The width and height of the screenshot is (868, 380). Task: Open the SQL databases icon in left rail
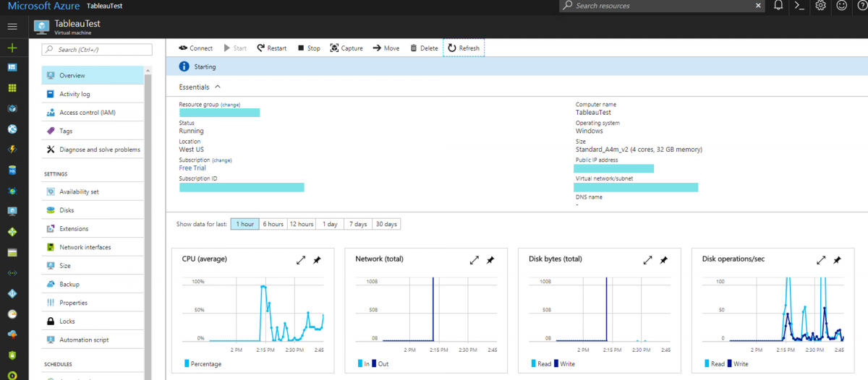point(12,170)
